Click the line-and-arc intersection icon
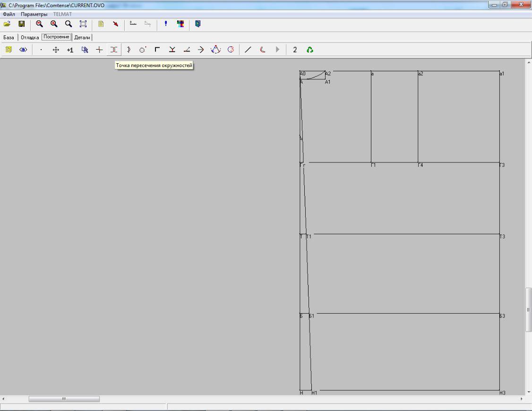 pos(129,50)
